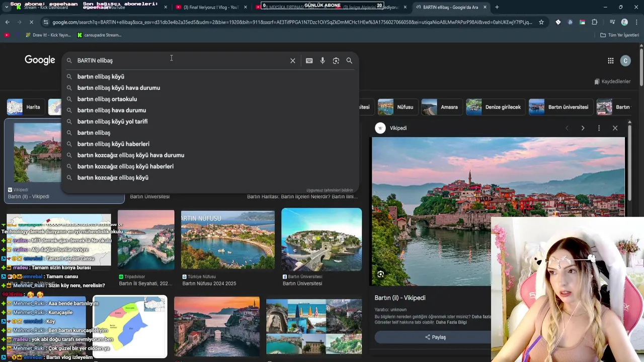Open the Google apps grid

click(x=610, y=60)
